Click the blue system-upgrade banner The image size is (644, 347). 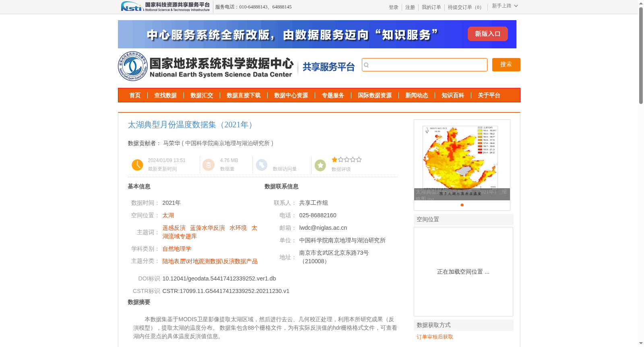(x=317, y=34)
